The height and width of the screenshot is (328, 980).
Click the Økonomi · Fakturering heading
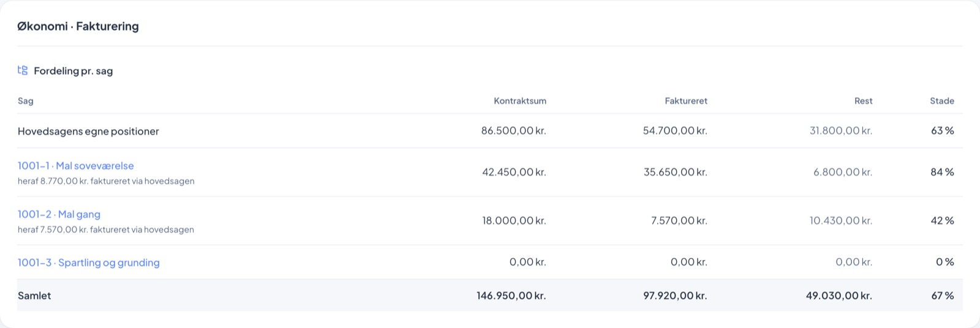[78, 26]
